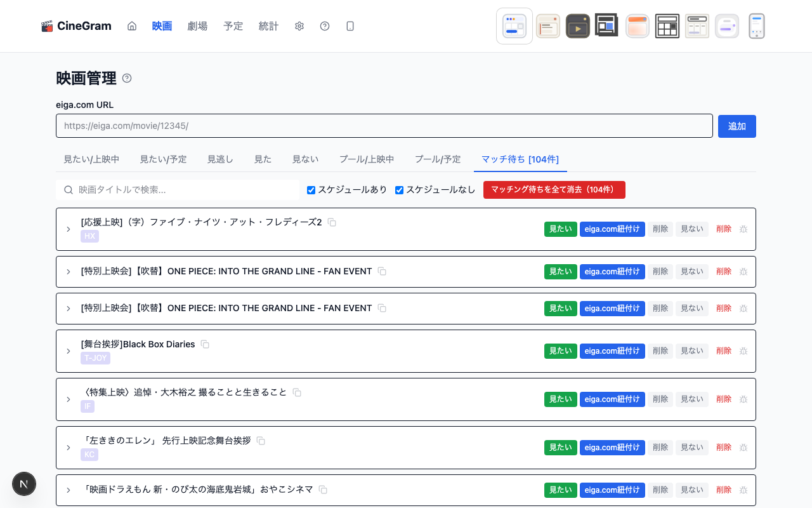Copy title of Black Box Diaries entry
Image resolution: width=812 pixels, height=508 pixels.
[x=205, y=344]
